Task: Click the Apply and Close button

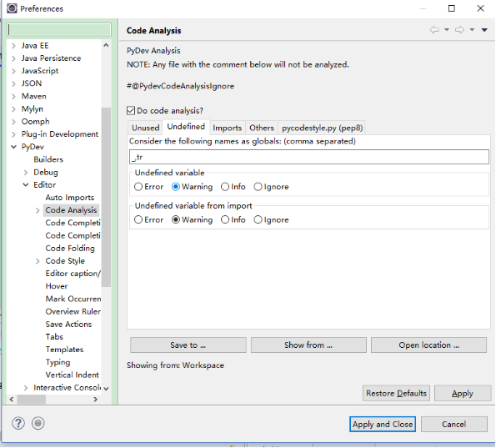Action: [x=383, y=425]
